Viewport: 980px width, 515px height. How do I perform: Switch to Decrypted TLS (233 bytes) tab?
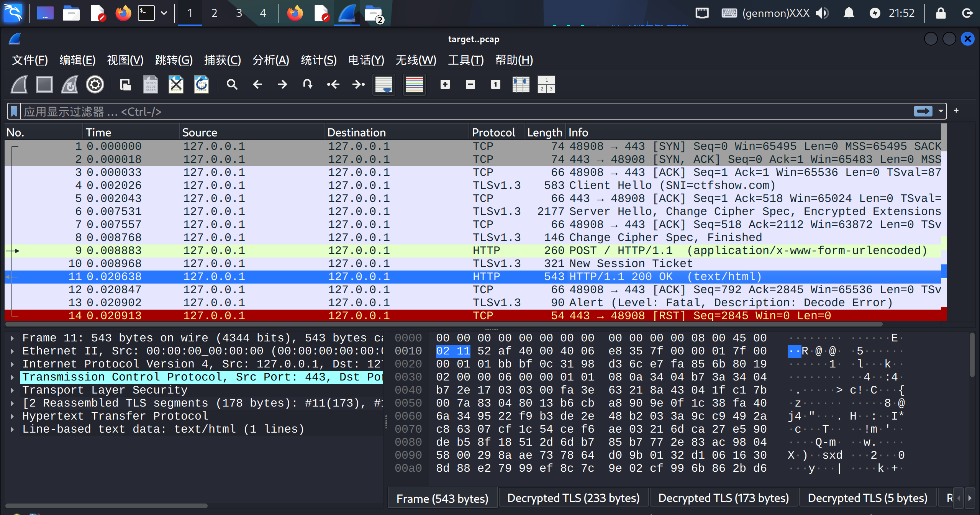(x=573, y=498)
